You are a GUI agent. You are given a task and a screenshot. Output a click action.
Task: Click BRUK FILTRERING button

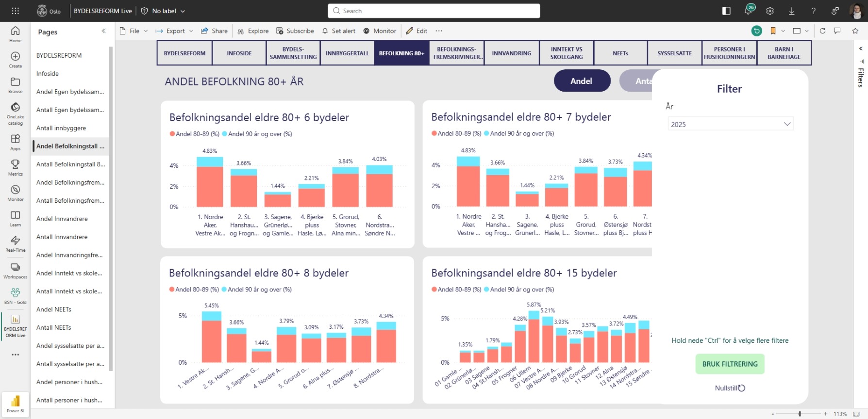(x=730, y=364)
